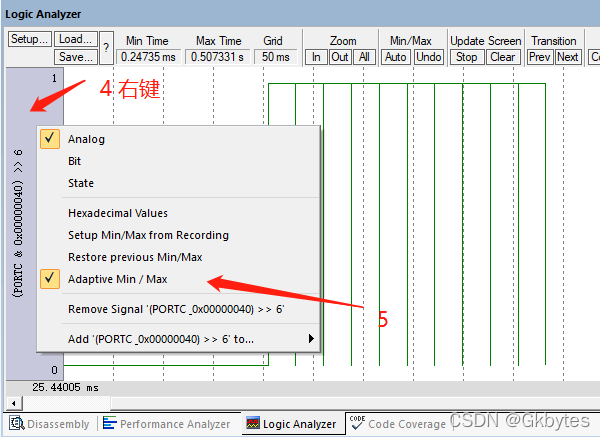Zoom Out on the waveform
The width and height of the screenshot is (605, 440).
pos(340,57)
